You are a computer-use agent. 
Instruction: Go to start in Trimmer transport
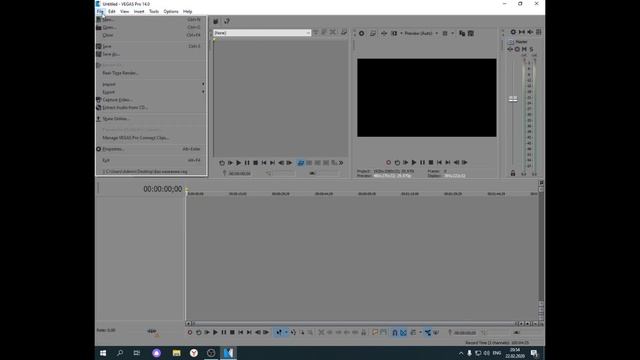[264, 163]
